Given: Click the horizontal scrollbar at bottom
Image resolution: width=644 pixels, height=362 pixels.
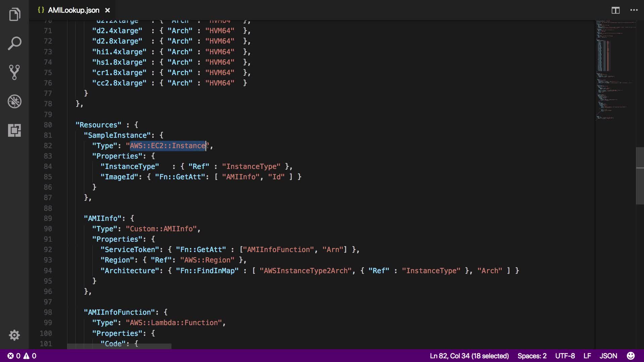Looking at the screenshot, I should click(119, 346).
